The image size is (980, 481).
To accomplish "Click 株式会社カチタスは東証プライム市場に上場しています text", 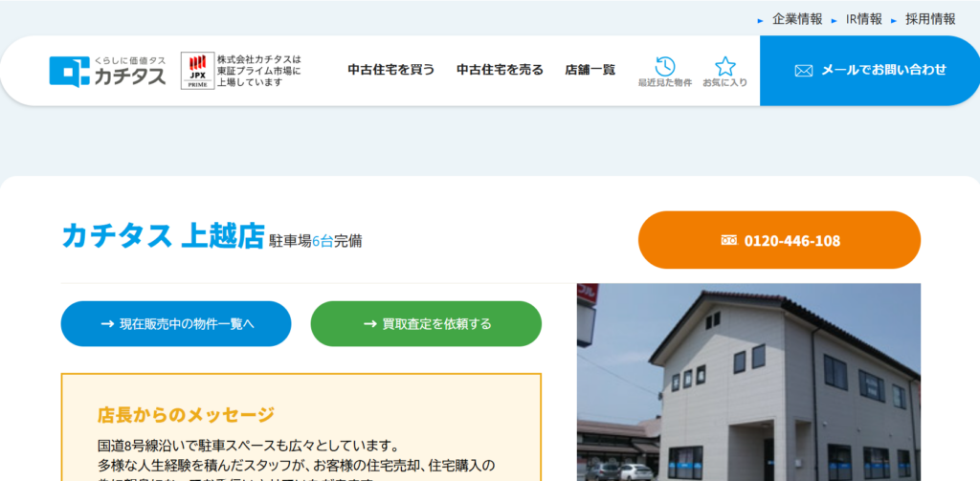I will coord(258,71).
